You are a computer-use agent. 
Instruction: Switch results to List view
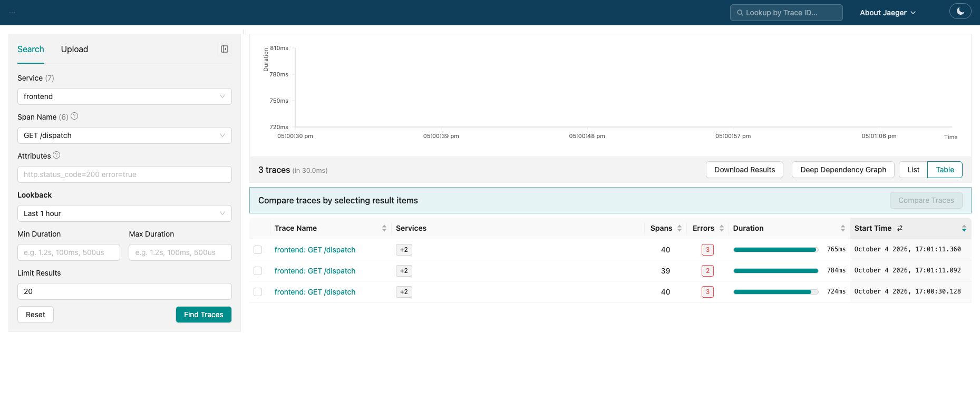point(913,170)
